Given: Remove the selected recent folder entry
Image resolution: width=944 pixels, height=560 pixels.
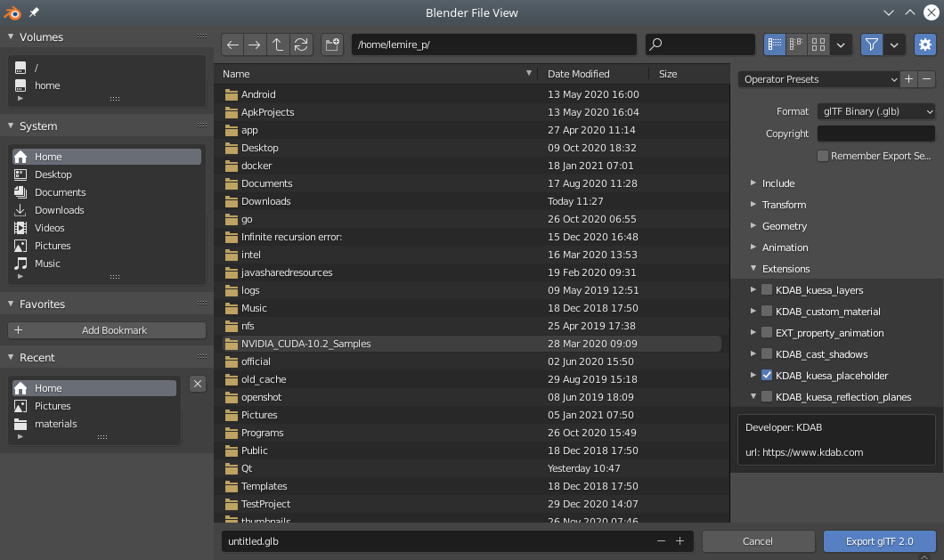Looking at the screenshot, I should [198, 384].
